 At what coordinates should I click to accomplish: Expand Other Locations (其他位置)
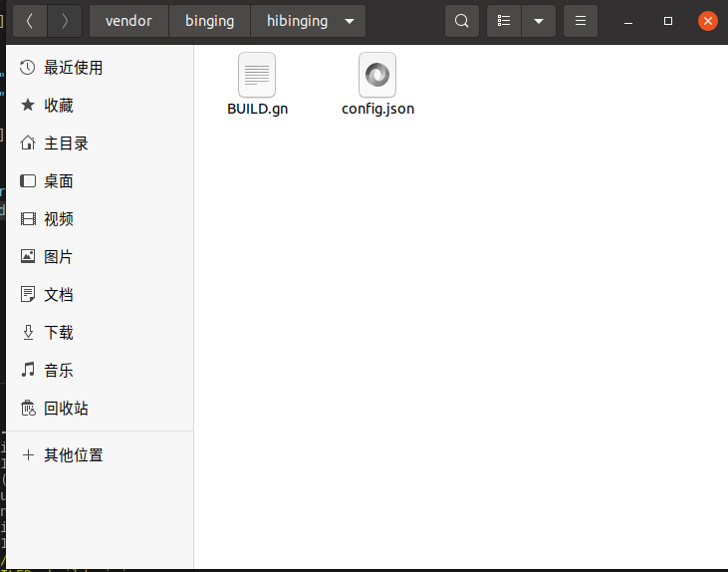(73, 455)
